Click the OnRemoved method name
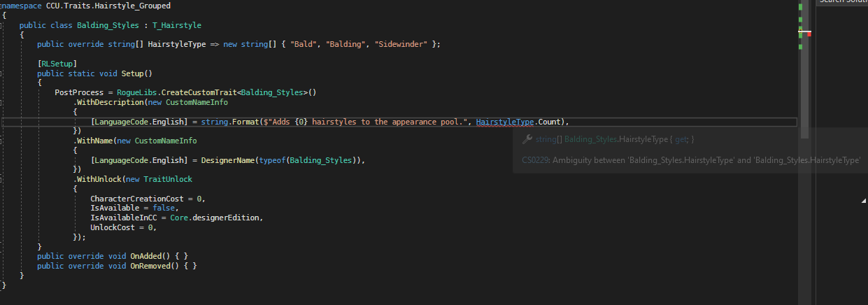Viewport: 868px width, 305px height. (x=150, y=266)
